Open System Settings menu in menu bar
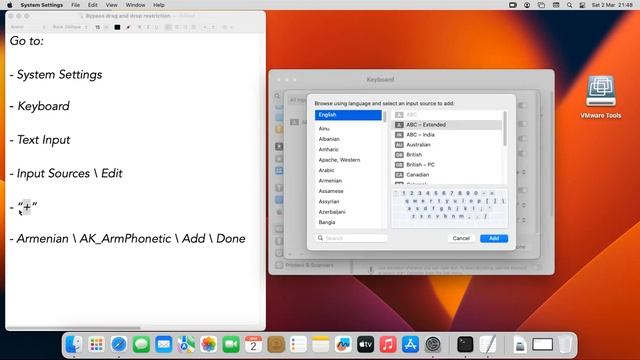Viewport: 640px width, 360px height. point(42,5)
